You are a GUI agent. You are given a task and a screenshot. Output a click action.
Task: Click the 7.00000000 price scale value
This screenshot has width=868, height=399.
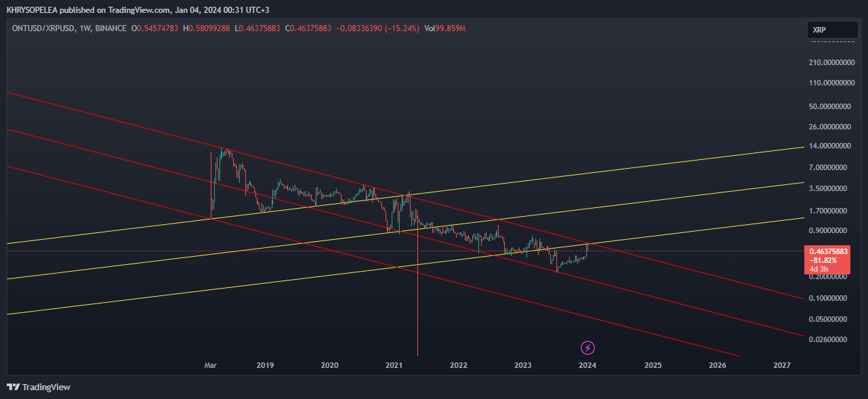coord(829,167)
